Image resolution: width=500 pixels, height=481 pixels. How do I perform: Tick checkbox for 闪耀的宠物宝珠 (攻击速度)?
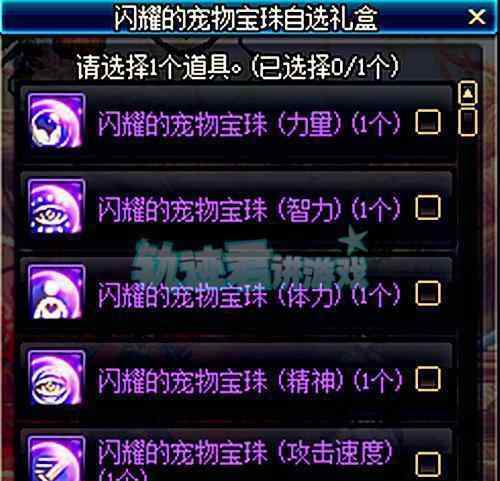pos(428,464)
